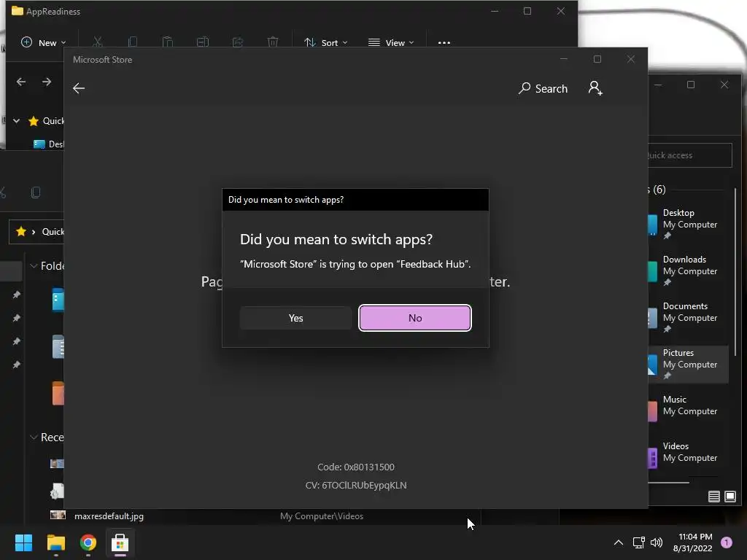Viewport: 747px width, 560px height.
Task: Click the back arrow in AppReadiness explorer
Action: pos(21,82)
